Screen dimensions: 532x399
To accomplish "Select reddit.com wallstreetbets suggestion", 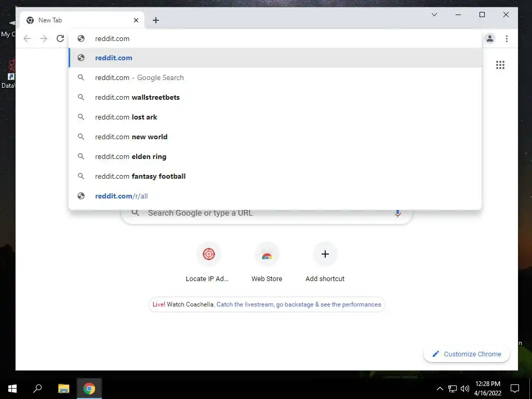I will (275, 97).
